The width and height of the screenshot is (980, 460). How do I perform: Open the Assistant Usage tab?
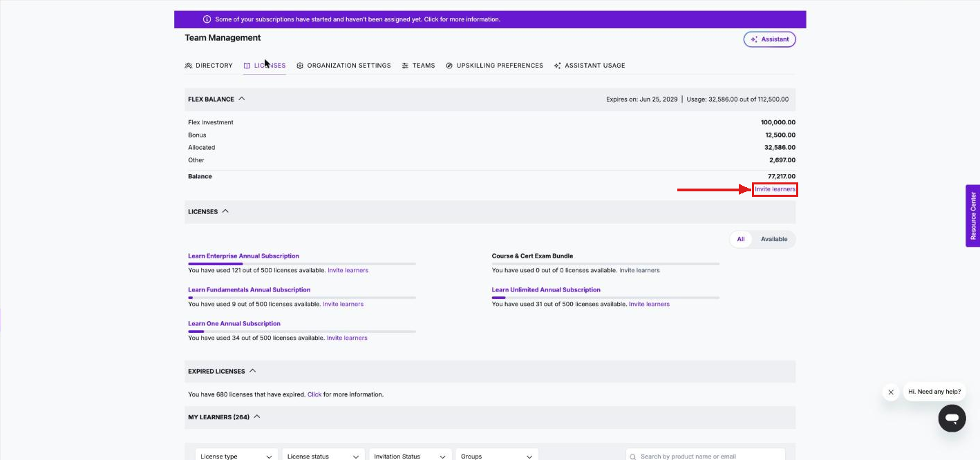click(x=590, y=66)
